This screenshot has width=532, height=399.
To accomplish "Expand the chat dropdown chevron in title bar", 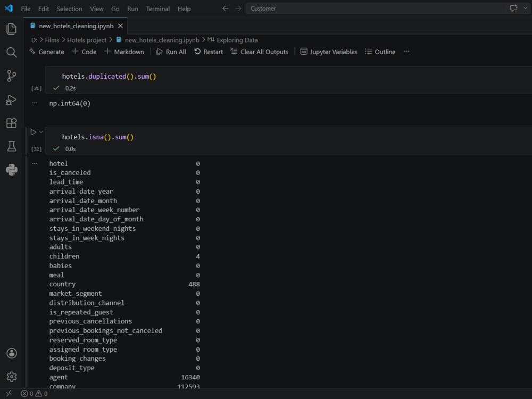I will pos(526,8).
